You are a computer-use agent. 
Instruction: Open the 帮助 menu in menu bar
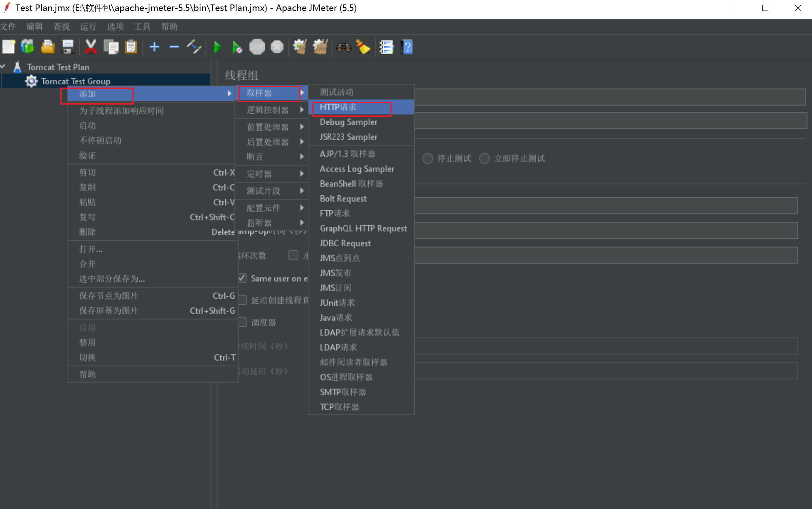coord(169,27)
